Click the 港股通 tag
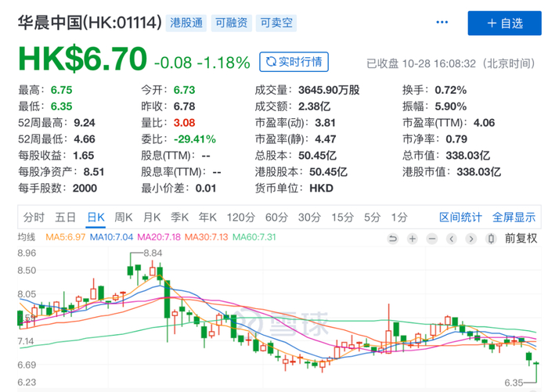Image resolution: width=548 pixels, height=392 pixels. click(186, 23)
